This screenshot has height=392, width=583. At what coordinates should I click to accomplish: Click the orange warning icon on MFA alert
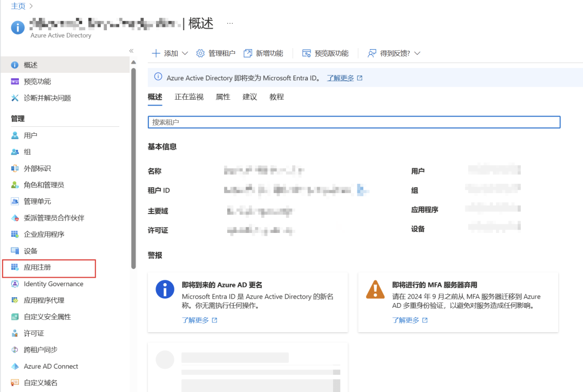pos(375,290)
